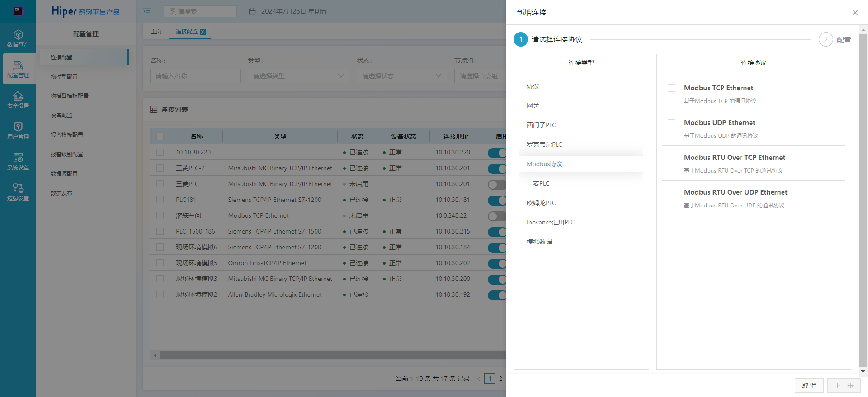Click the 请输入名称 input field

195,76
